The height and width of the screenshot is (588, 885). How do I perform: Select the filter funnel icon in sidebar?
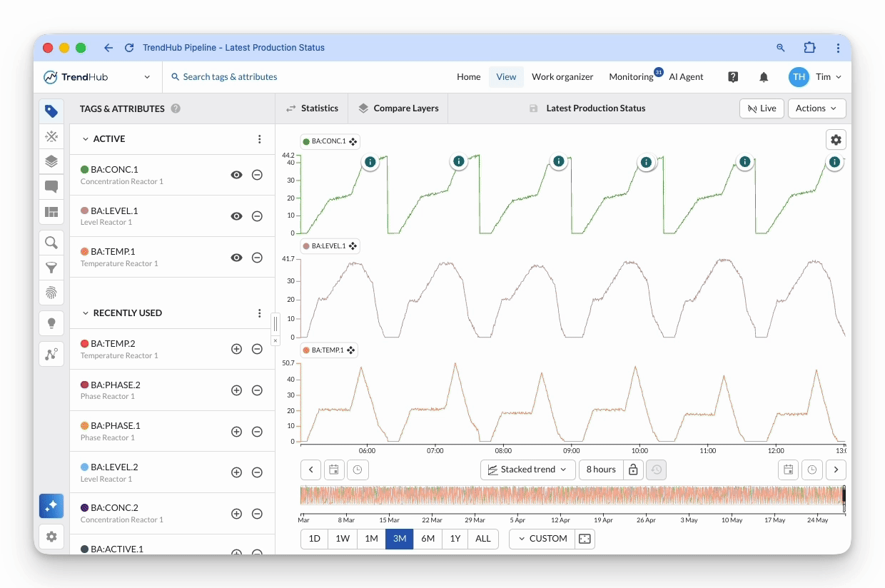point(51,268)
